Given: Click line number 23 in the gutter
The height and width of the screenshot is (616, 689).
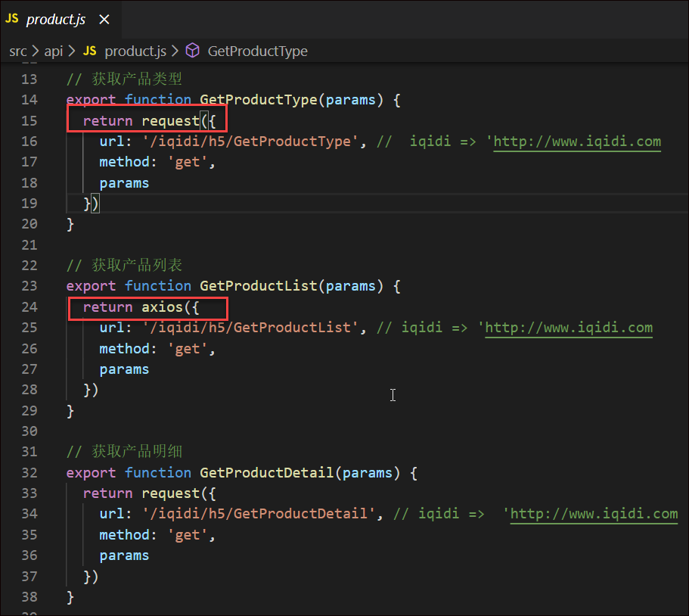Looking at the screenshot, I should pyautogui.click(x=29, y=286).
